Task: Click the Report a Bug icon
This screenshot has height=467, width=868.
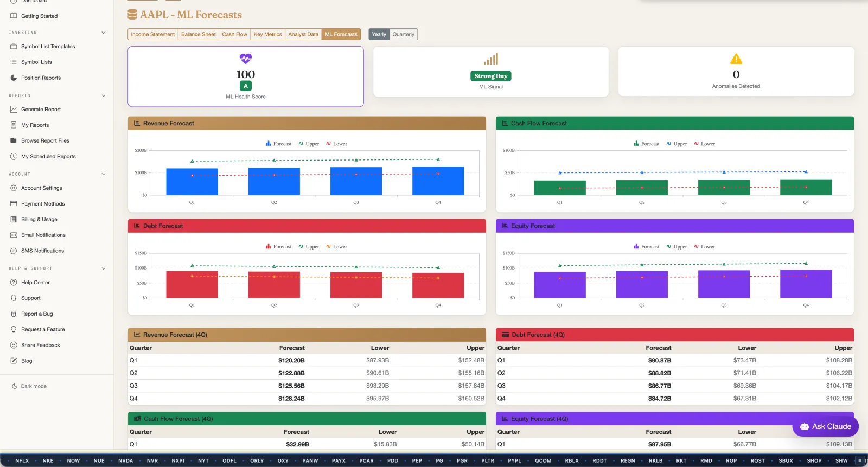Action: pos(14,314)
